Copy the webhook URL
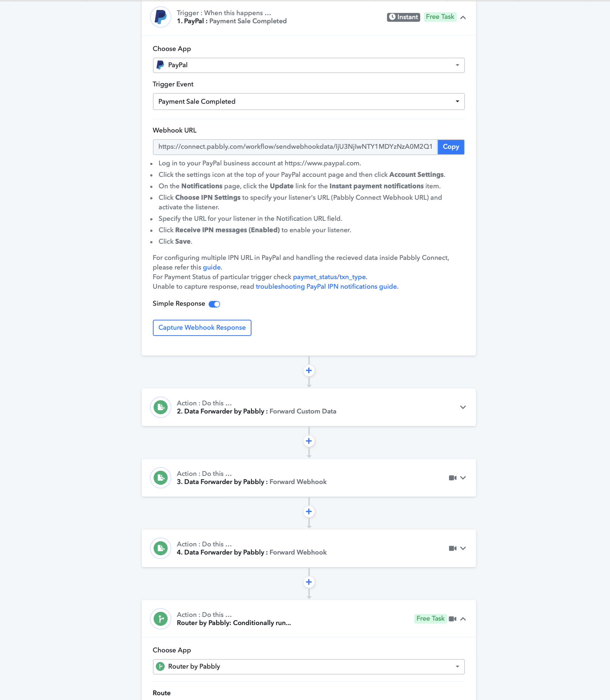The width and height of the screenshot is (610, 700). click(x=451, y=147)
